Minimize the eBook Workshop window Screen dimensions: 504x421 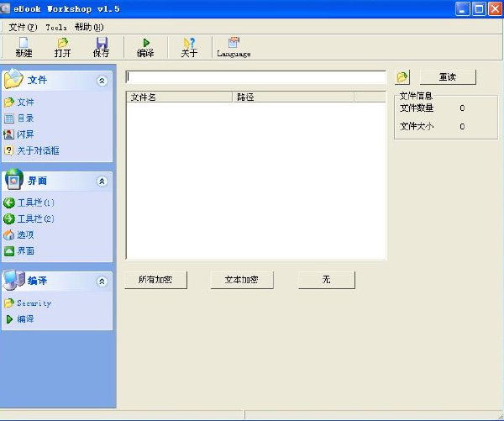463,8
